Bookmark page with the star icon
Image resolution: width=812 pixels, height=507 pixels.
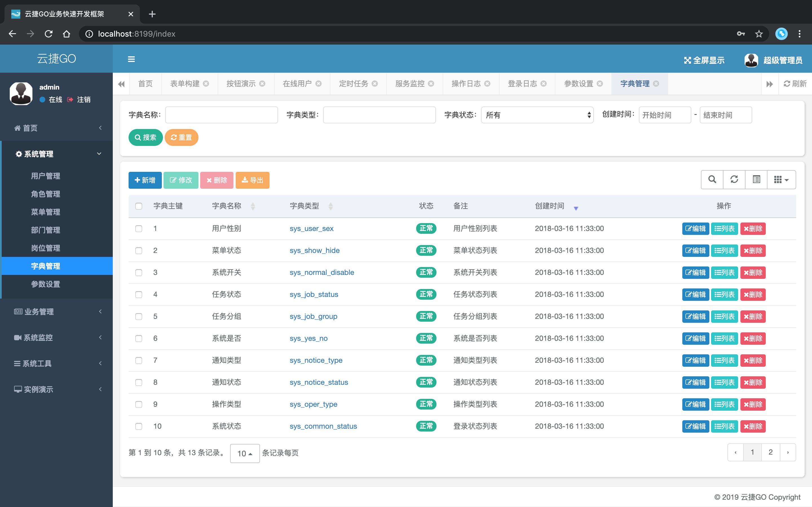[x=759, y=34]
